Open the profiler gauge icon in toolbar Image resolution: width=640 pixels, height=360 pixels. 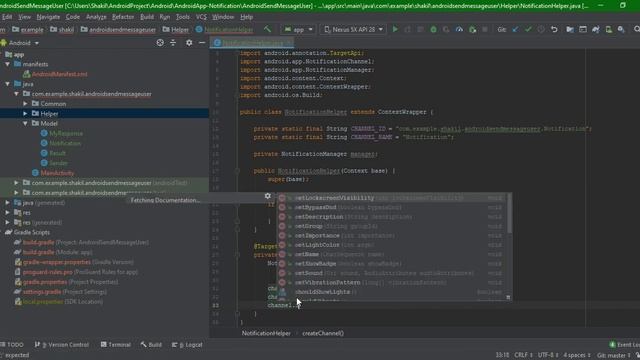(x=459, y=29)
